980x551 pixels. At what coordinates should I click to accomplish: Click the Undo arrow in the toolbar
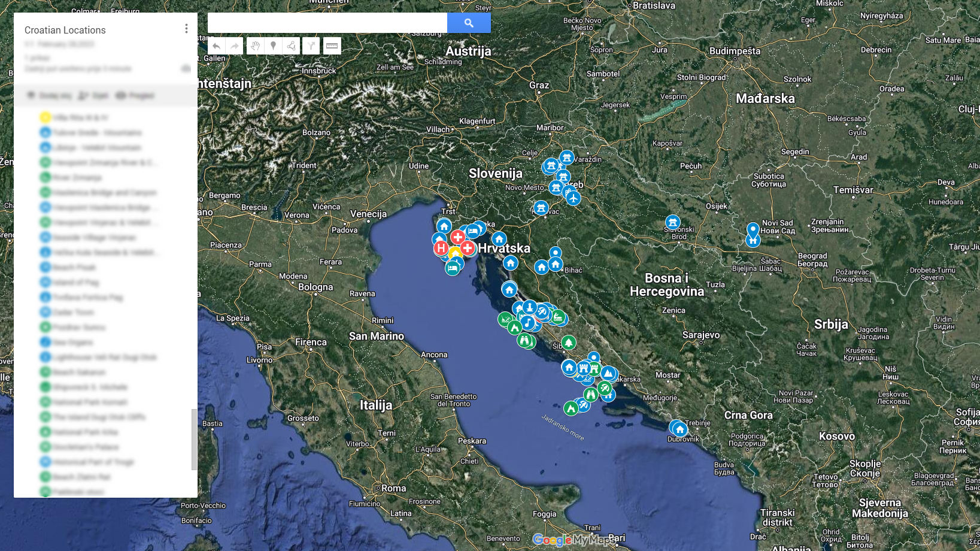216,46
